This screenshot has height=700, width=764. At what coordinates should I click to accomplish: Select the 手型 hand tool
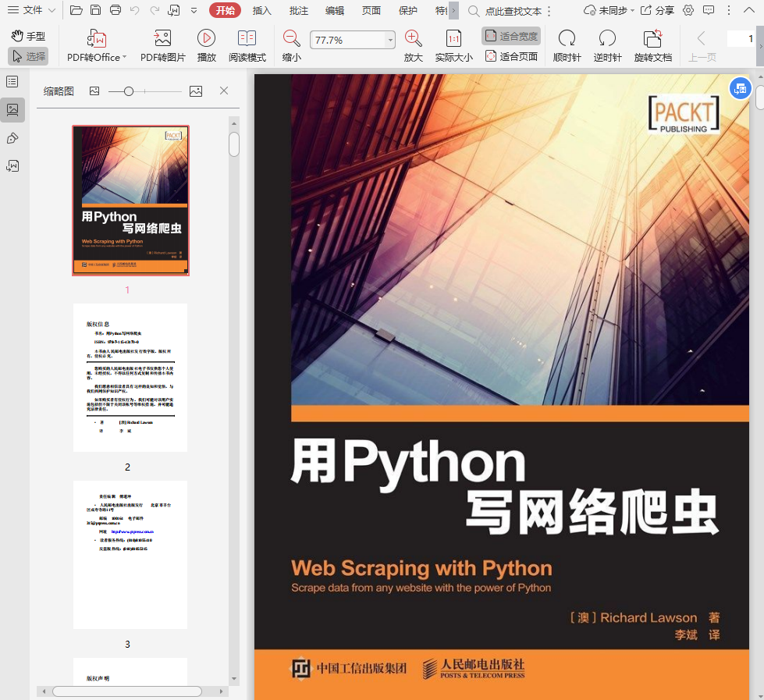point(28,36)
